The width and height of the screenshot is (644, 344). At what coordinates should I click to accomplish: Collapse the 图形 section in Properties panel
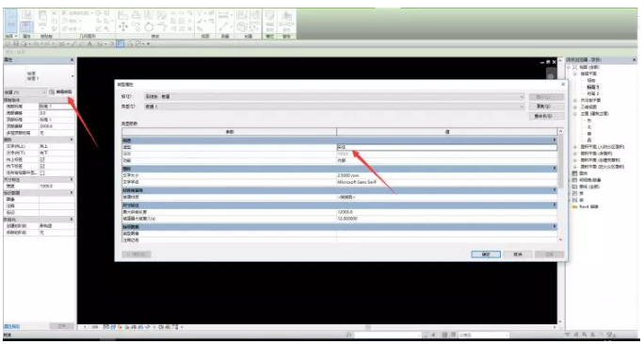(72, 139)
